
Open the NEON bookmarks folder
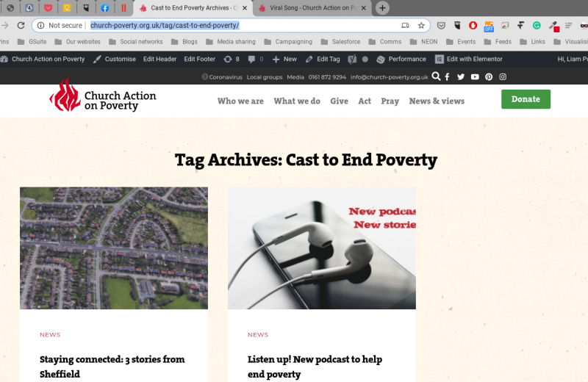coord(424,42)
